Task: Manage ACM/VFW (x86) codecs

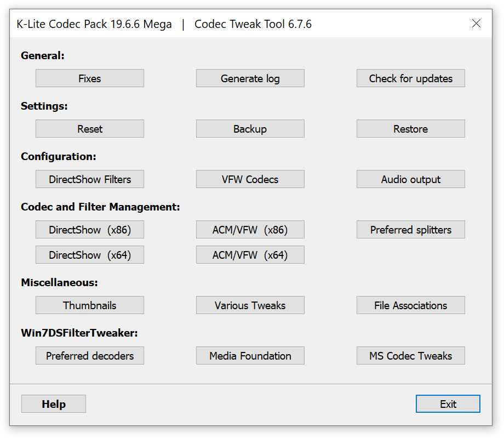Action: (x=250, y=229)
